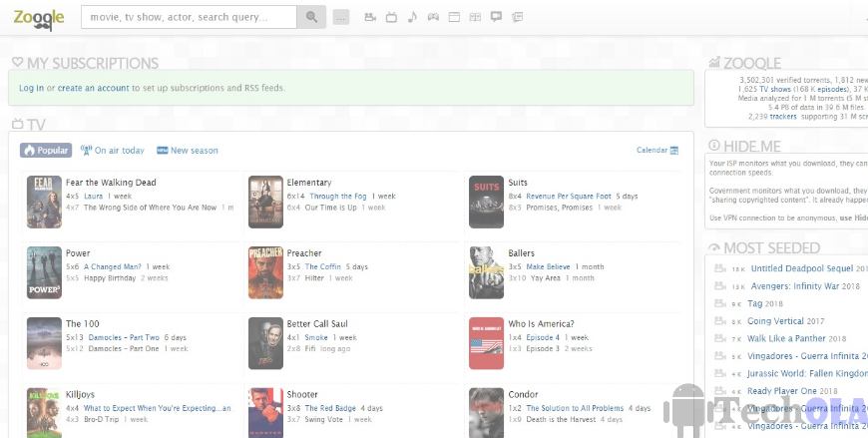Click movie icon beside Tag 2018

pos(719,303)
